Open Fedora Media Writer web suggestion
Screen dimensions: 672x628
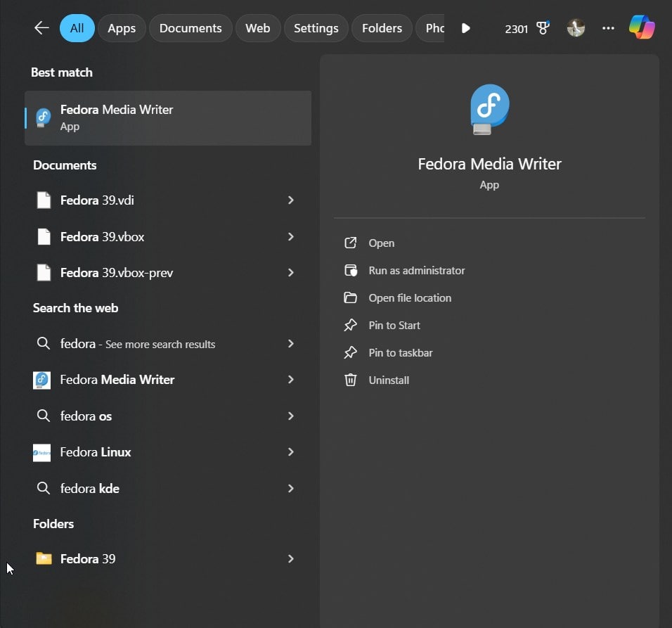click(168, 380)
